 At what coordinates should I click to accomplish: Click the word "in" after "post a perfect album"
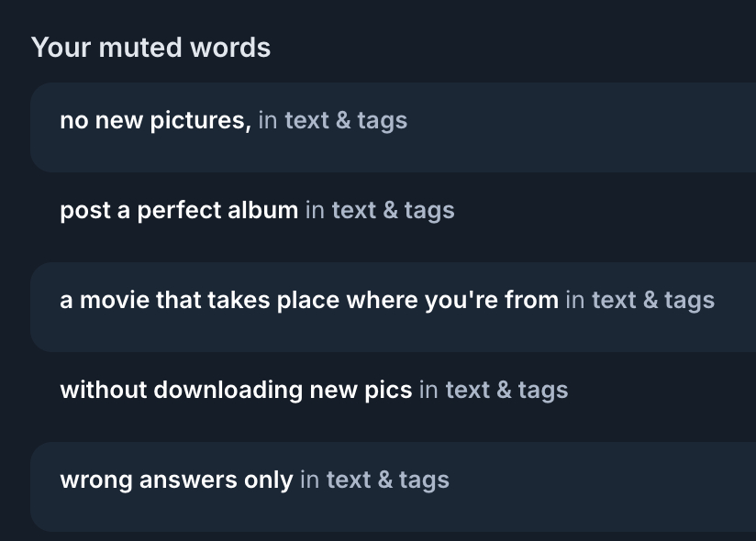[x=315, y=210]
